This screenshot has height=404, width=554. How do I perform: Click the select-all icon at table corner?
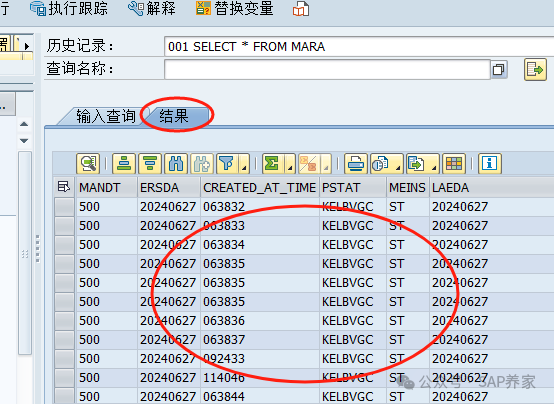tap(64, 187)
